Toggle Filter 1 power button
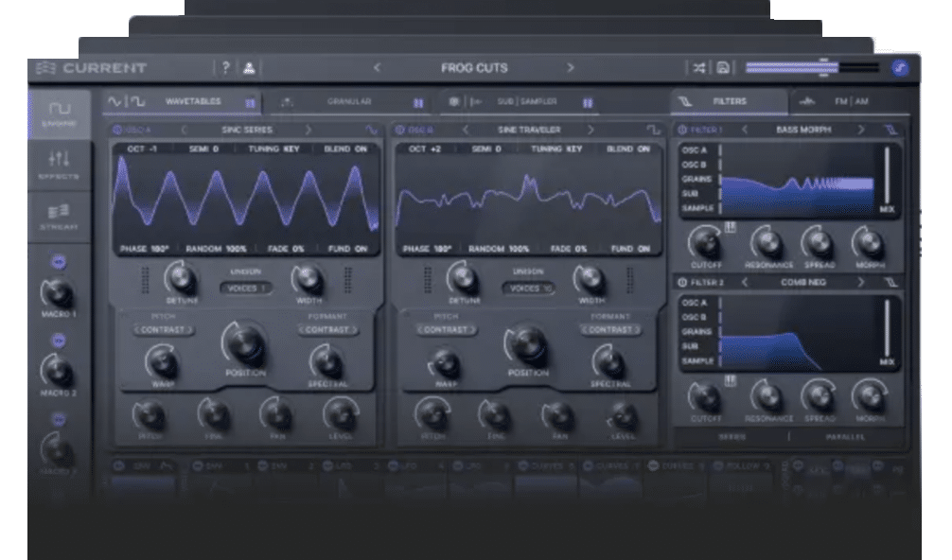Image resolution: width=952 pixels, height=560 pixels. (682, 130)
